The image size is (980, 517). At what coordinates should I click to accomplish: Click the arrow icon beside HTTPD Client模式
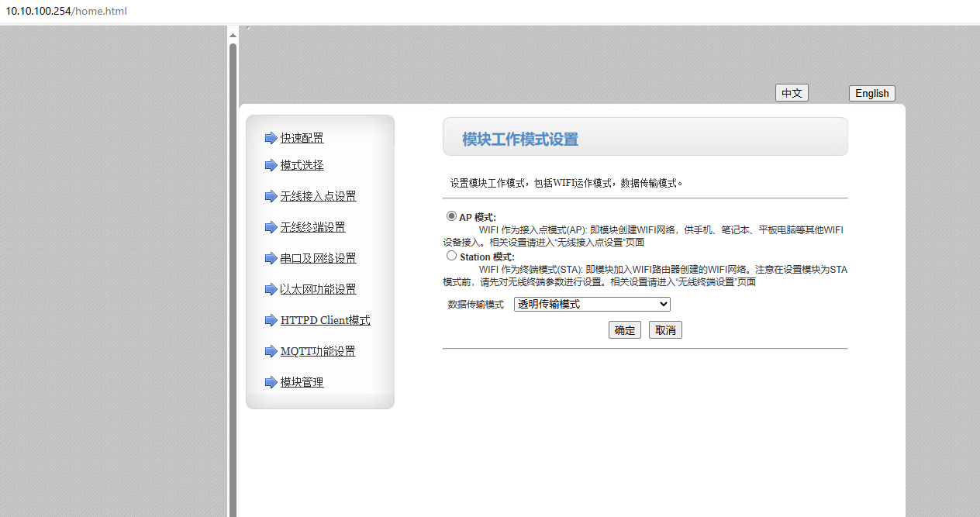(x=271, y=320)
